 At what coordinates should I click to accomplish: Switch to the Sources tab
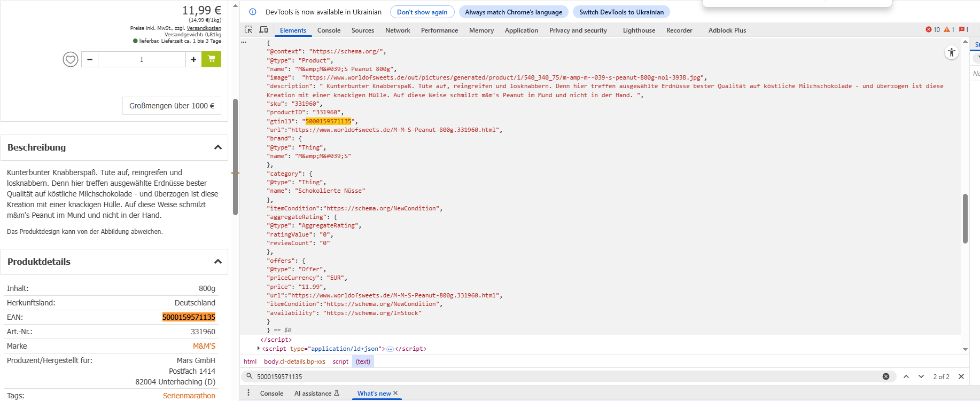point(363,30)
